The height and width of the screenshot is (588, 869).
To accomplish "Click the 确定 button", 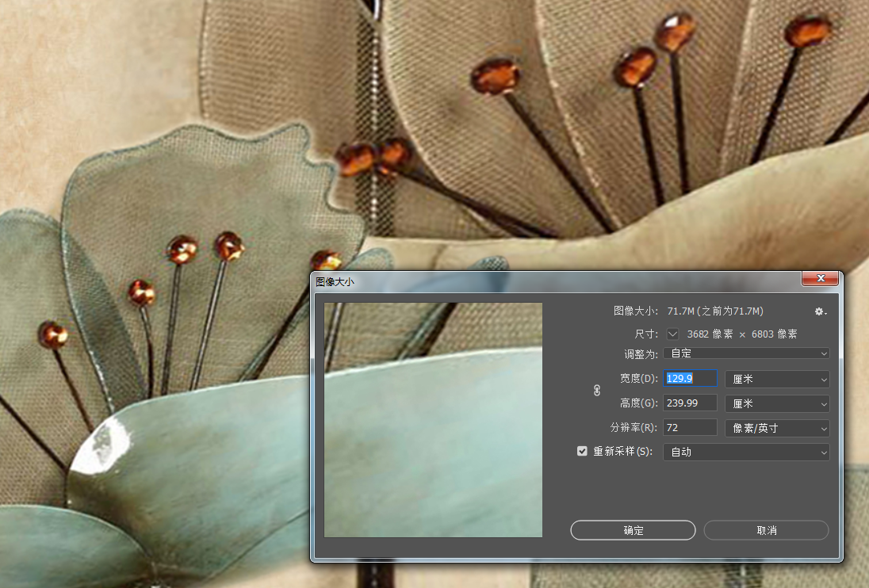I will click(633, 530).
